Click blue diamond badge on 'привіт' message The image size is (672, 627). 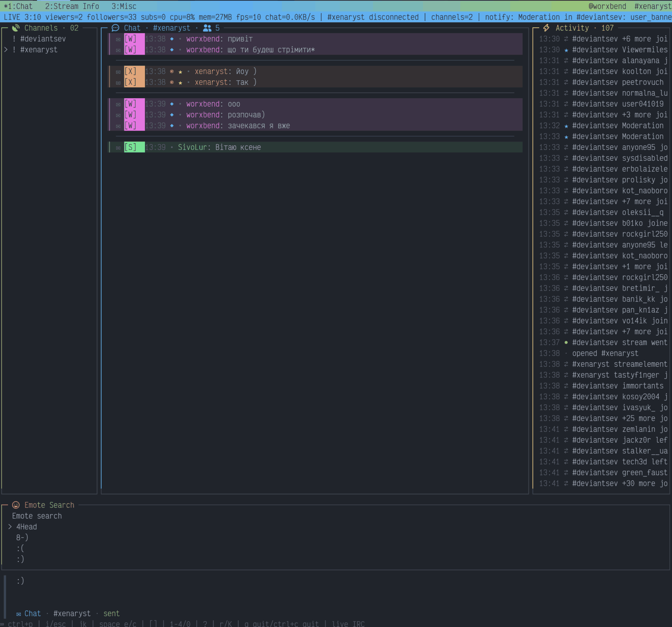(x=172, y=39)
